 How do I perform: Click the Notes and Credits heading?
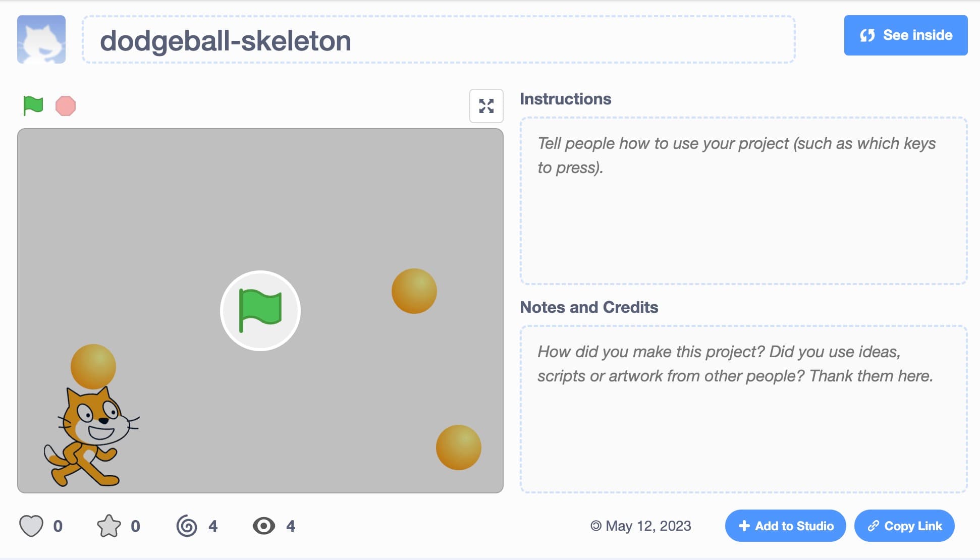(x=589, y=307)
